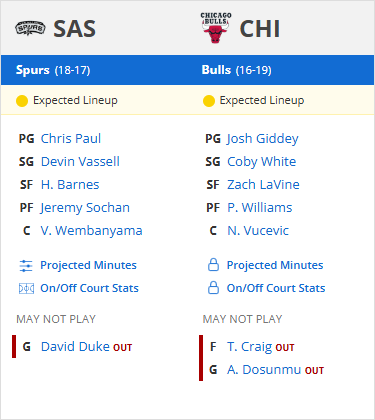View N. Vucevic's profile
375x420 pixels.
pos(258,231)
